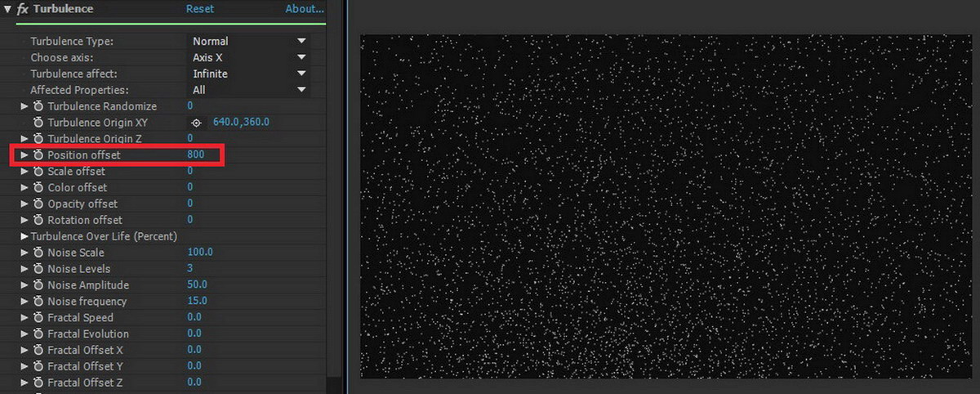Click the Noise Scale value 100.0
Image resolution: width=980 pixels, height=394 pixels.
click(x=199, y=252)
